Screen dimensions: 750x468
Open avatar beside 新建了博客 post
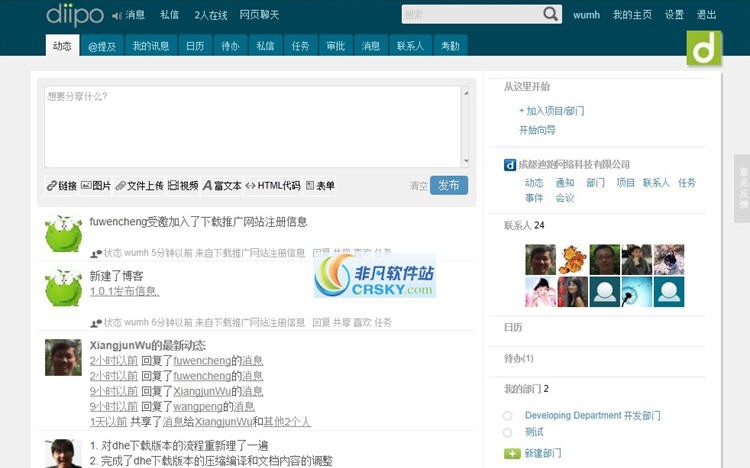(x=63, y=287)
